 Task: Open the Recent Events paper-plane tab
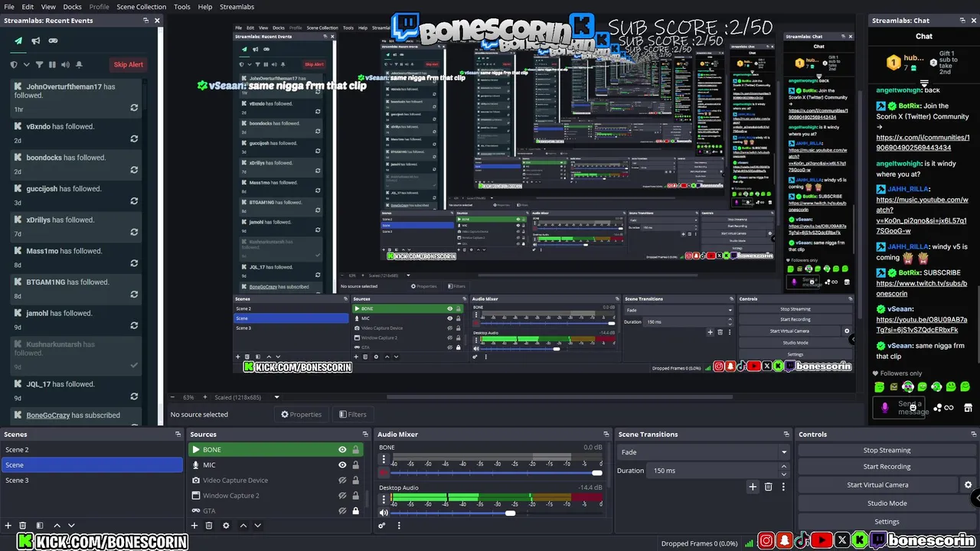[x=19, y=41]
